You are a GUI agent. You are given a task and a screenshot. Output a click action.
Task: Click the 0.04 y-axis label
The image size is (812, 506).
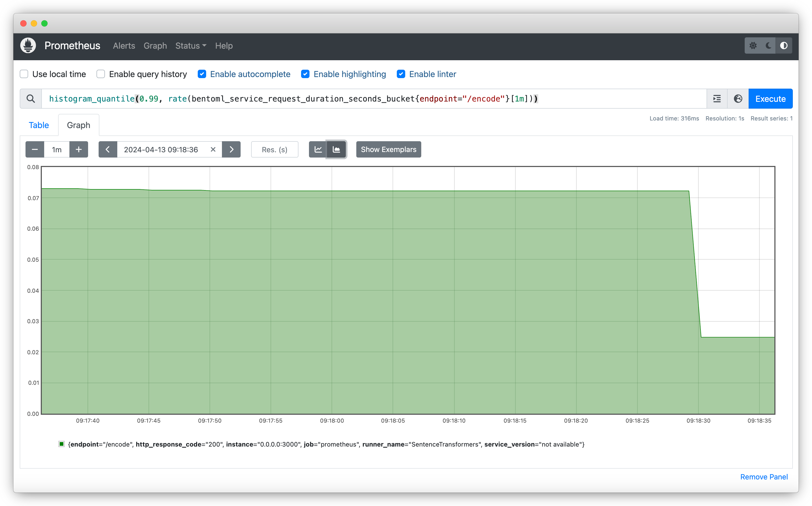(x=33, y=291)
